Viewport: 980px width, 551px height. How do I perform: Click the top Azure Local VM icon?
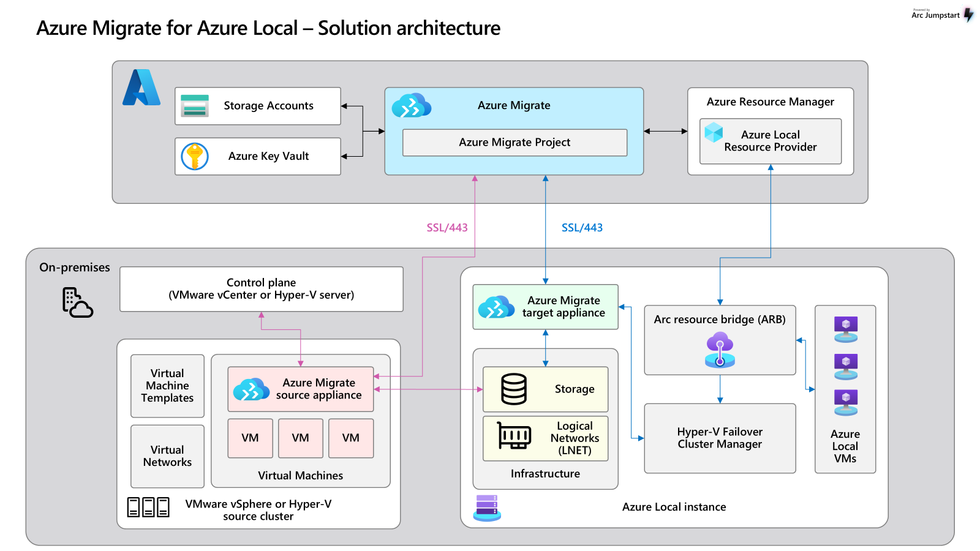846,329
